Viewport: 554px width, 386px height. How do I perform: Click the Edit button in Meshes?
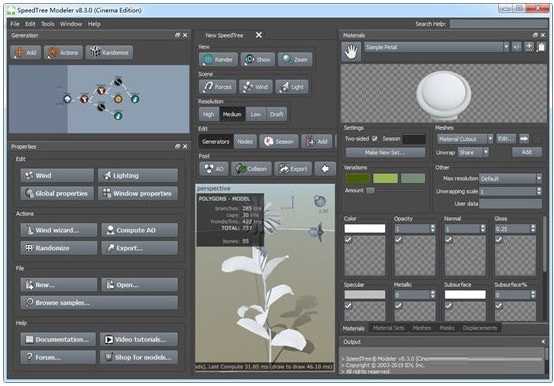[x=506, y=139]
